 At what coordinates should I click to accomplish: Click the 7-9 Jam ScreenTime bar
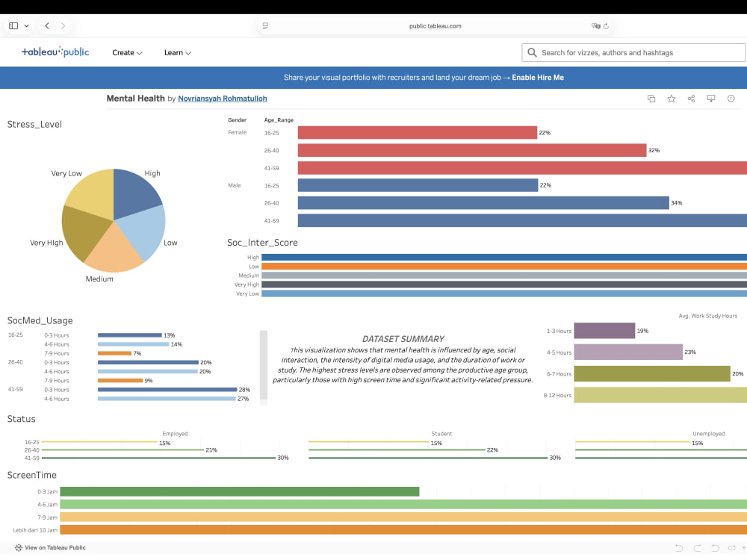pos(403,517)
